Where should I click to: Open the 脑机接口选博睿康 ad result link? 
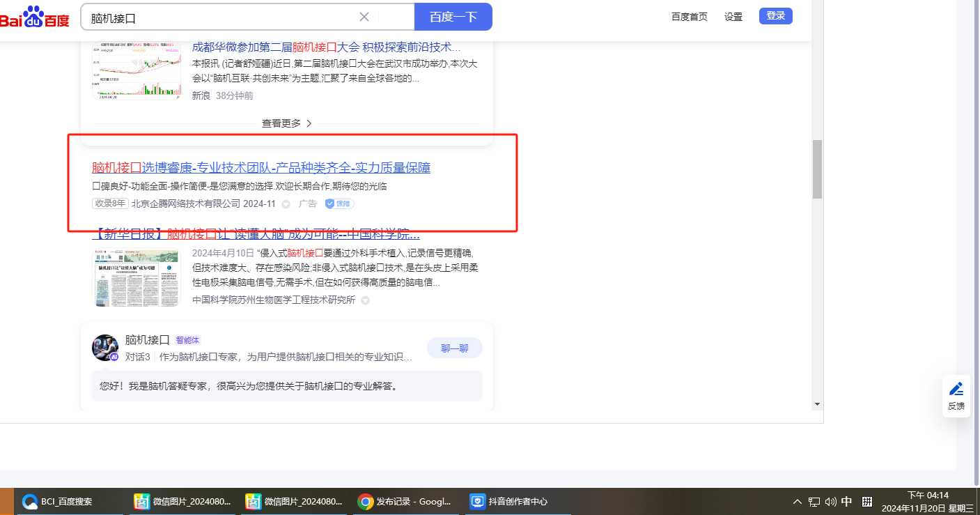coord(261,168)
